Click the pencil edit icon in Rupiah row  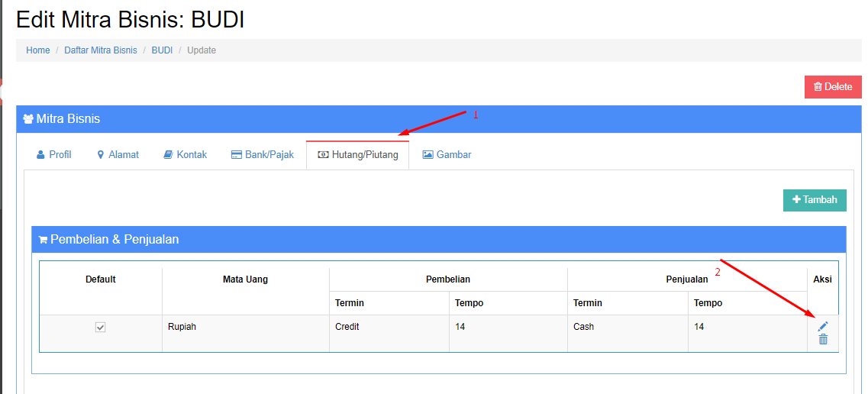pyautogui.click(x=823, y=327)
